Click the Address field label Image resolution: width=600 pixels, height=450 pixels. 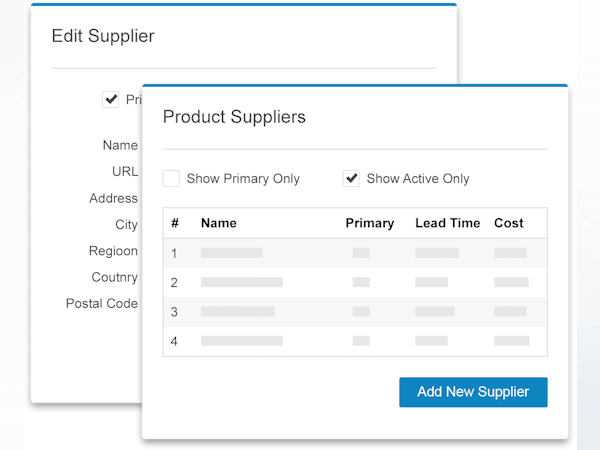click(x=113, y=198)
